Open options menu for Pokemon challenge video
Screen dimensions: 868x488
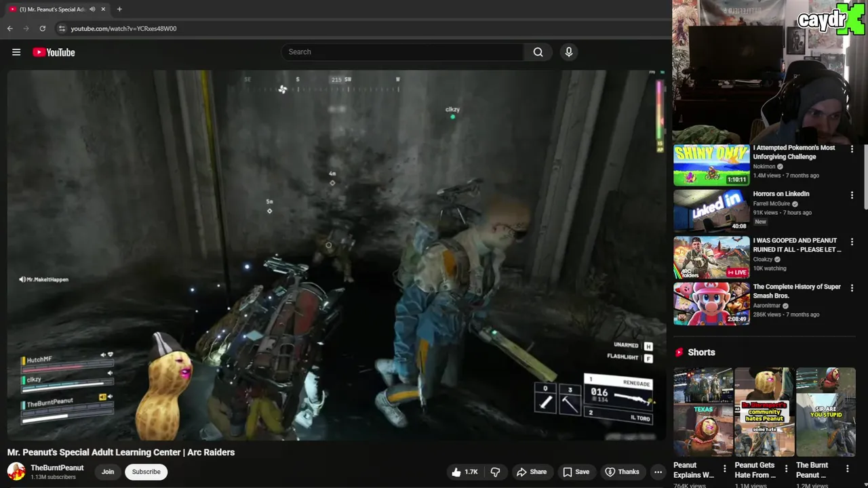[x=852, y=149]
